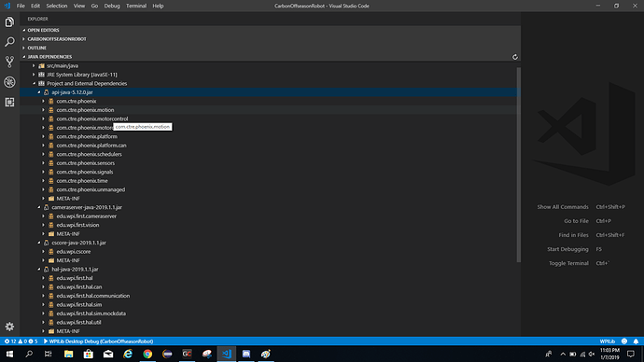Open the feedback smiley in status bar
The height and width of the screenshot is (362, 644).
click(624, 341)
